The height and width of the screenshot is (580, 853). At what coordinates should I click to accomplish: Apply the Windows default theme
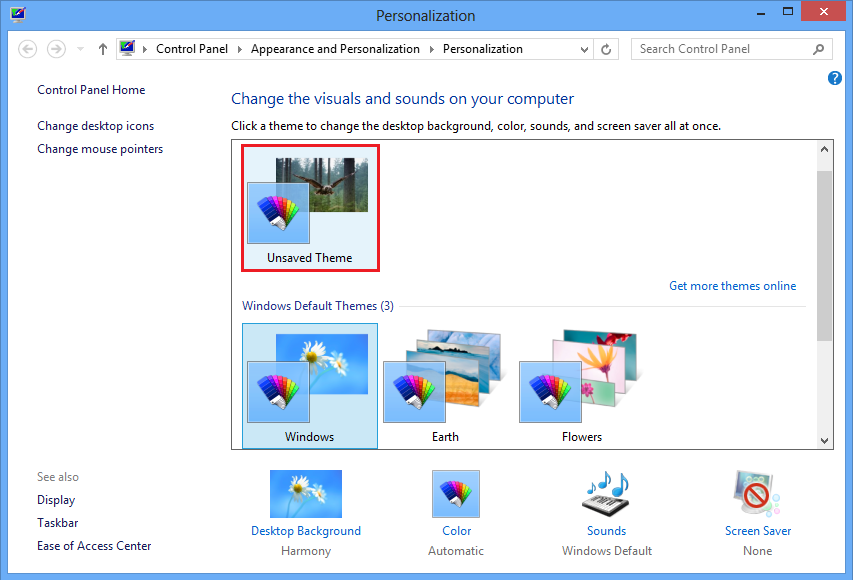(310, 386)
